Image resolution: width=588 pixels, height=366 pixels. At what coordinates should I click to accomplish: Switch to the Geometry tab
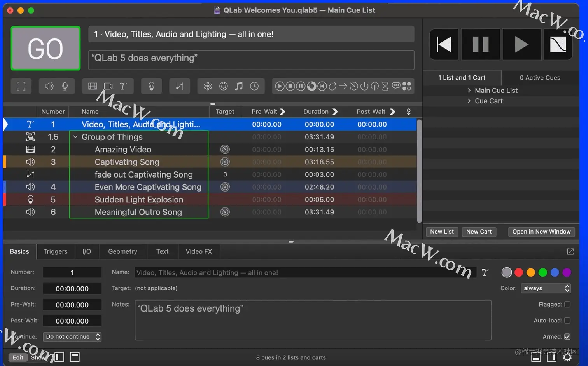(x=123, y=252)
